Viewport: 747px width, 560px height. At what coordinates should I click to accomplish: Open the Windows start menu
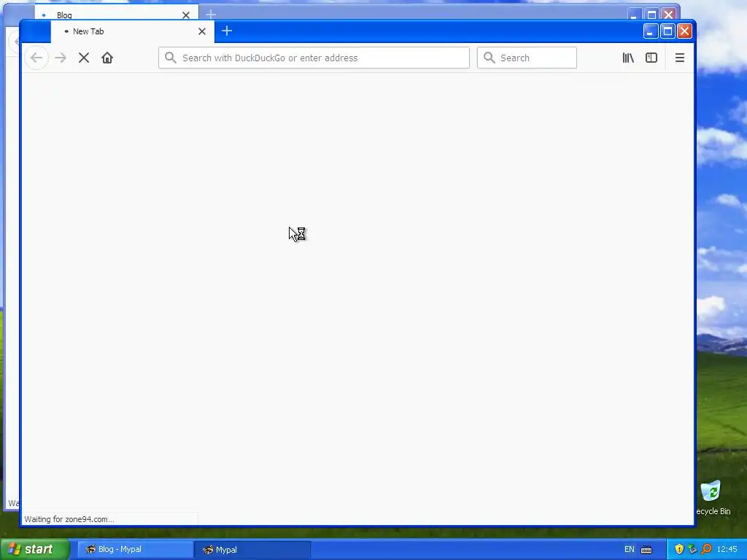35,550
